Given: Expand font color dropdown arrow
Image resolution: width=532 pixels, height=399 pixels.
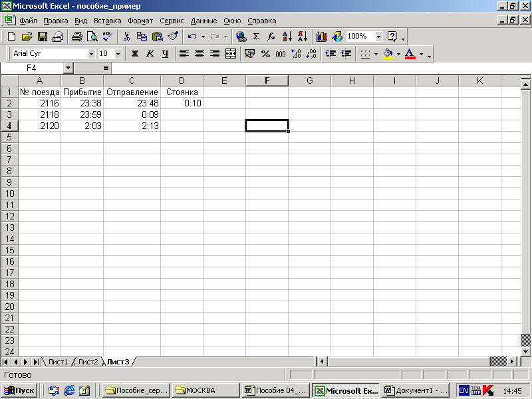Looking at the screenshot, I should tap(421, 54).
